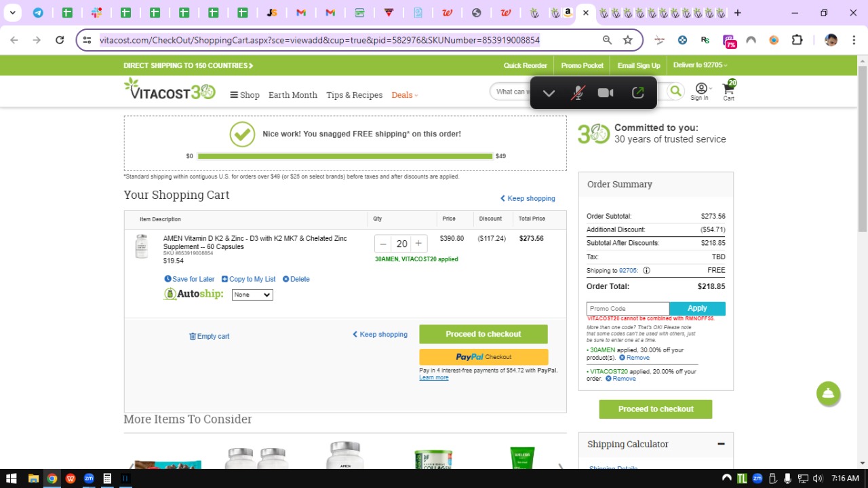
Task: Open Promo Pocket in top bar
Action: point(582,65)
